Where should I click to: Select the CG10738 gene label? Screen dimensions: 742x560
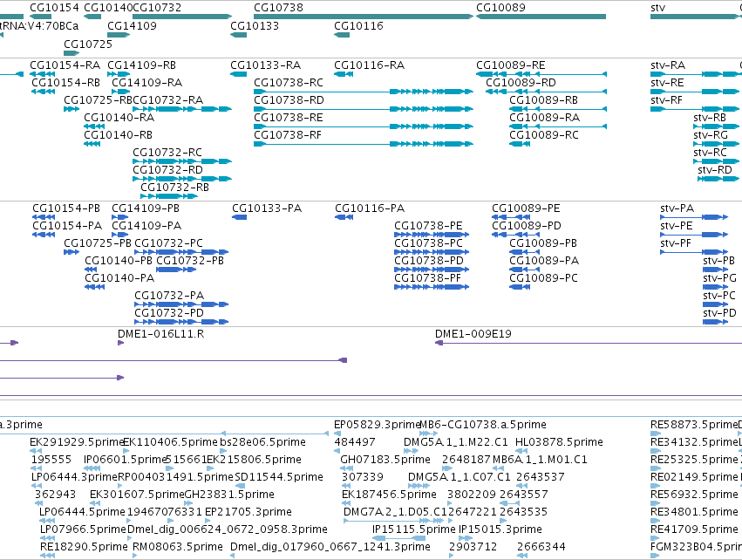[x=278, y=8]
